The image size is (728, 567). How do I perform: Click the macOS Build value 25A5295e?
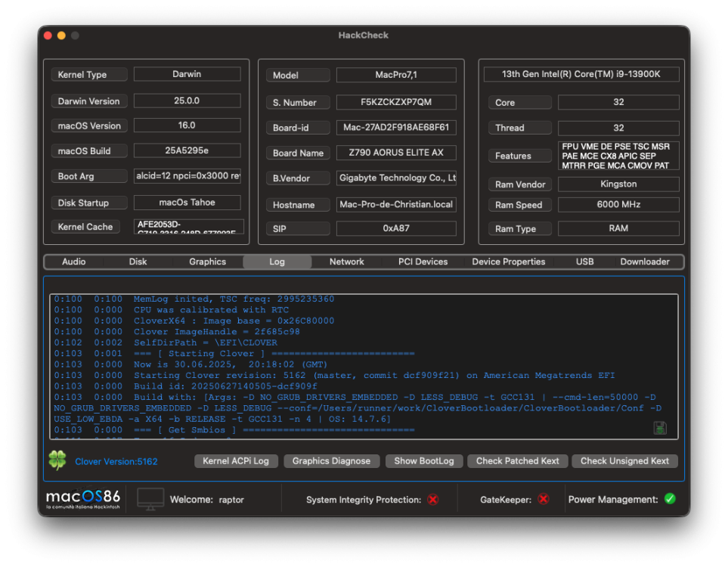pyautogui.click(x=187, y=150)
